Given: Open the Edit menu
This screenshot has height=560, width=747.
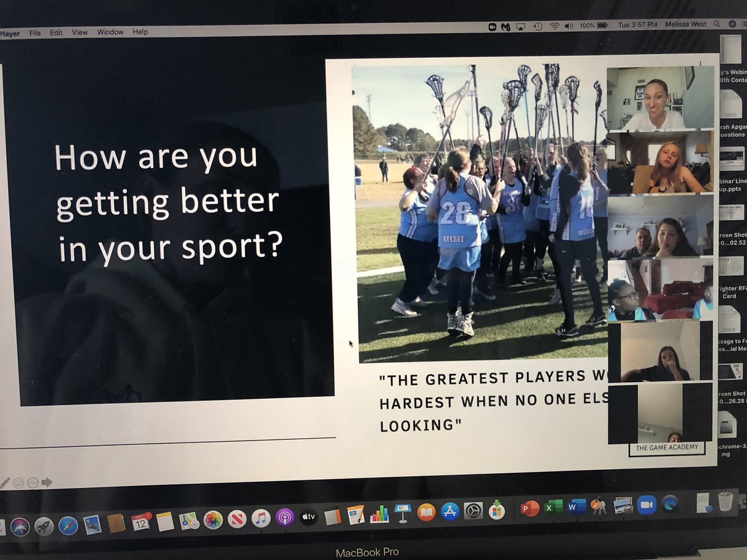Looking at the screenshot, I should (x=56, y=32).
